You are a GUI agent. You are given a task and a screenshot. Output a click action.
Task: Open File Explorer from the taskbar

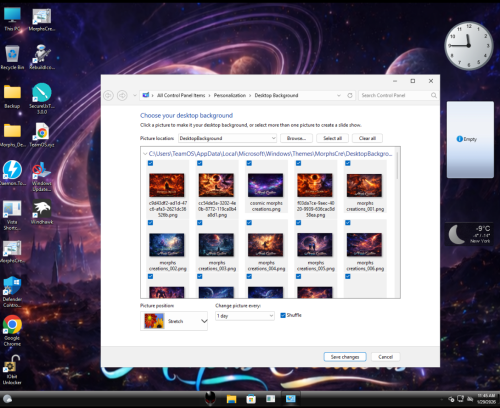click(x=231, y=399)
